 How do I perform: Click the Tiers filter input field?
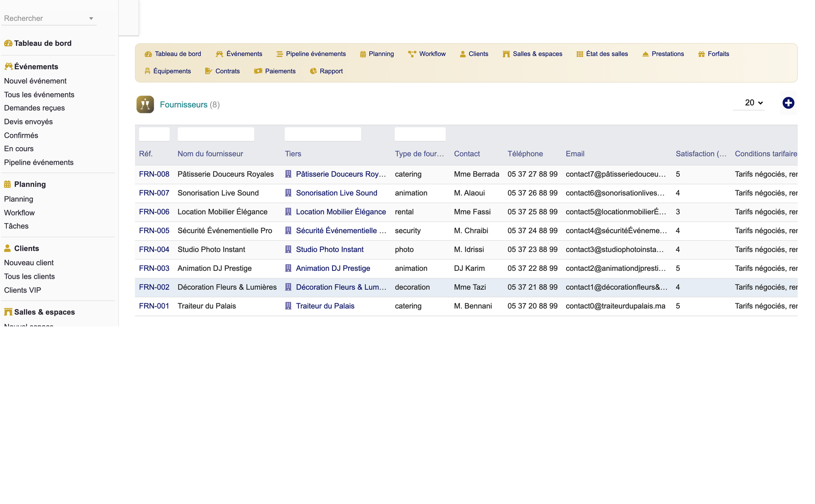(323, 134)
